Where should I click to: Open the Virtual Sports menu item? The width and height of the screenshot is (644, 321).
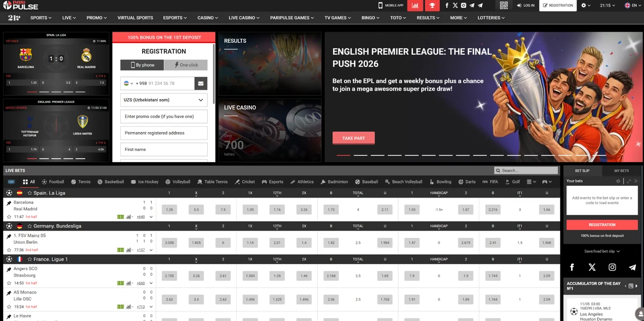[135, 18]
